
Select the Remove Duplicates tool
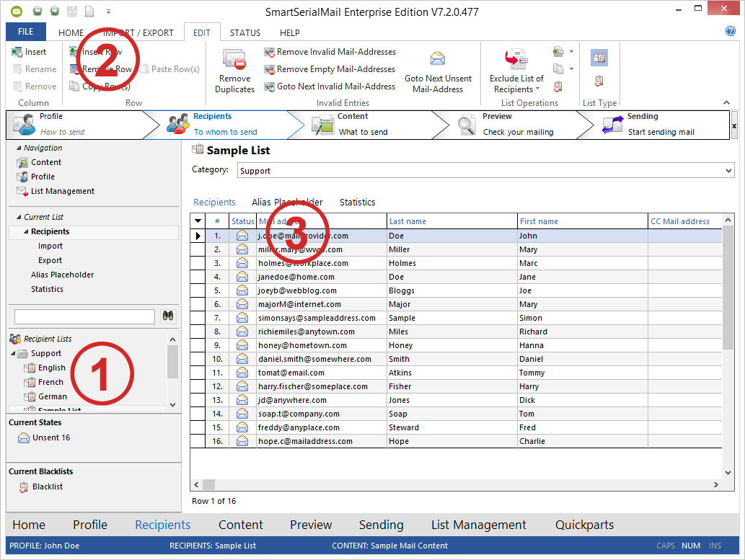234,72
